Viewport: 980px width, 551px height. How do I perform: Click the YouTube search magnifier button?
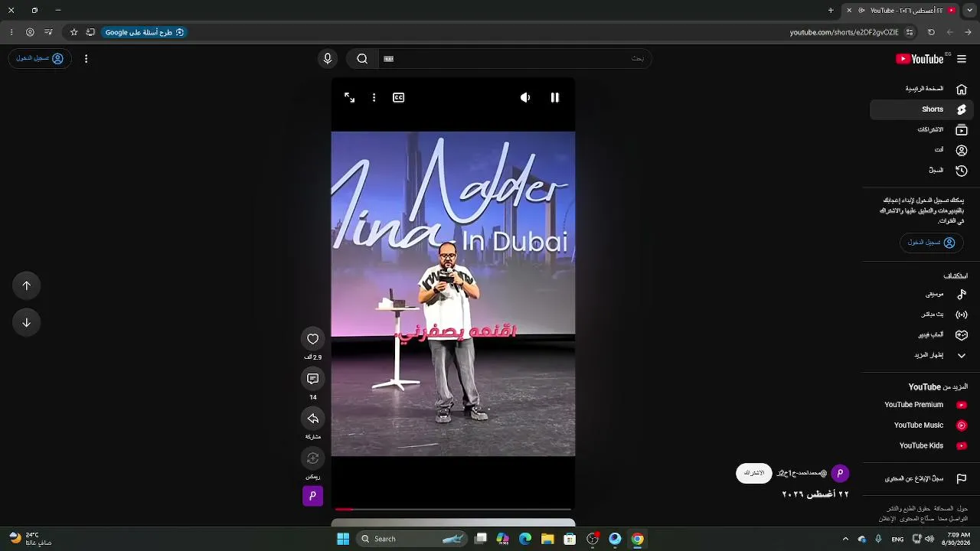(362, 59)
